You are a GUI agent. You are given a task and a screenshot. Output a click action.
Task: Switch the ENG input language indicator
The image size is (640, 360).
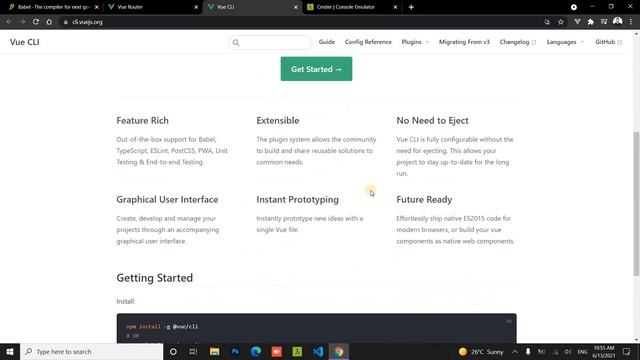pos(582,351)
